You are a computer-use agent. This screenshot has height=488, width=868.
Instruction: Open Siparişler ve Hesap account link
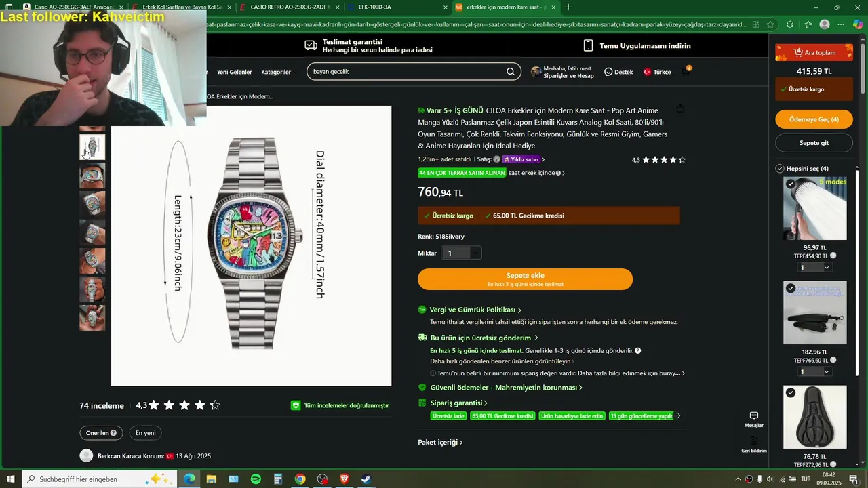point(562,72)
